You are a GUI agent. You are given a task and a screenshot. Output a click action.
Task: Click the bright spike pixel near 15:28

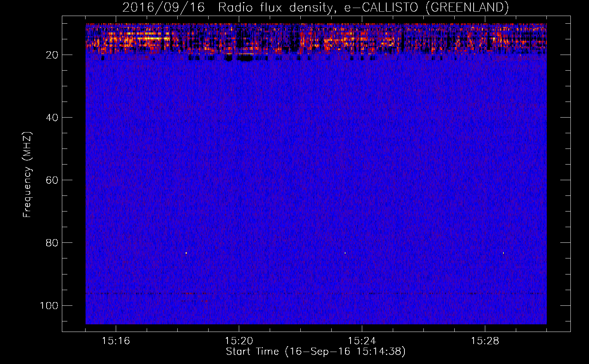point(503,253)
